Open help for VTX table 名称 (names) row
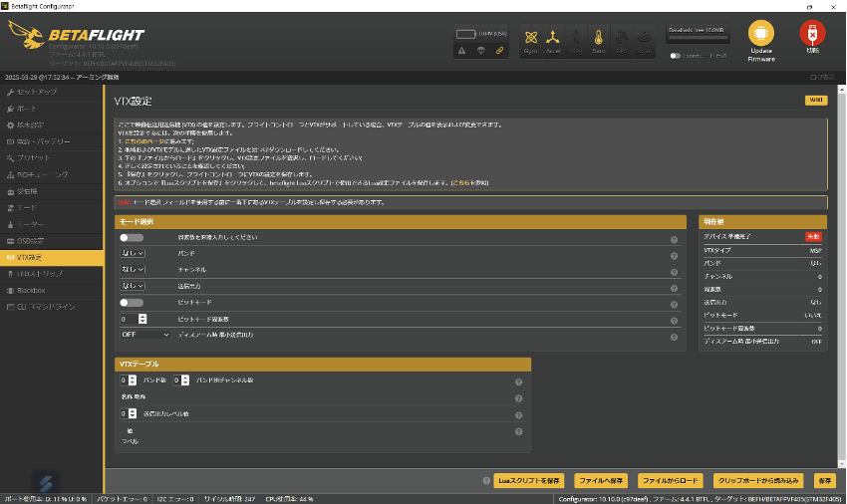 point(518,398)
